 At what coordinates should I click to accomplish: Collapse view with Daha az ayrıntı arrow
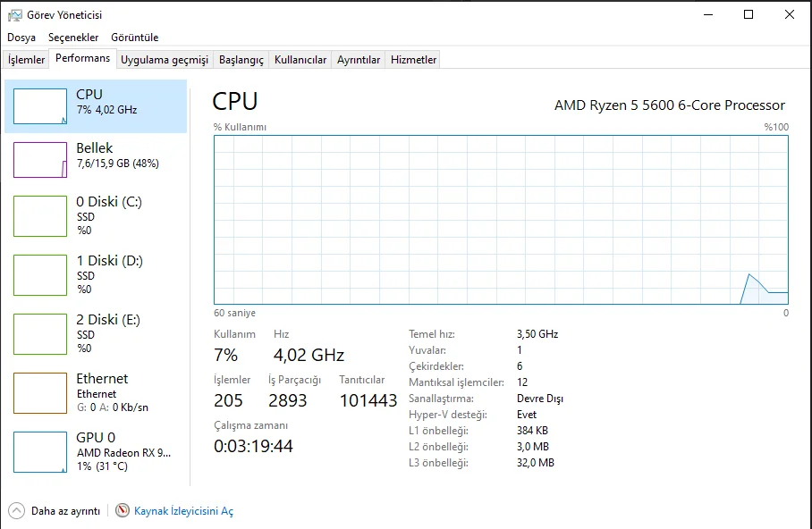pos(17,511)
